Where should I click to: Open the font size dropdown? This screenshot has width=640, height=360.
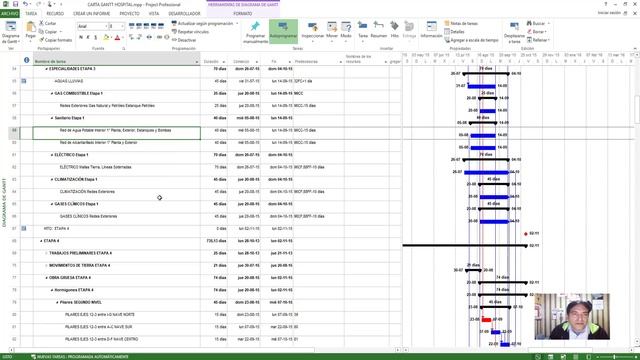(x=122, y=26)
